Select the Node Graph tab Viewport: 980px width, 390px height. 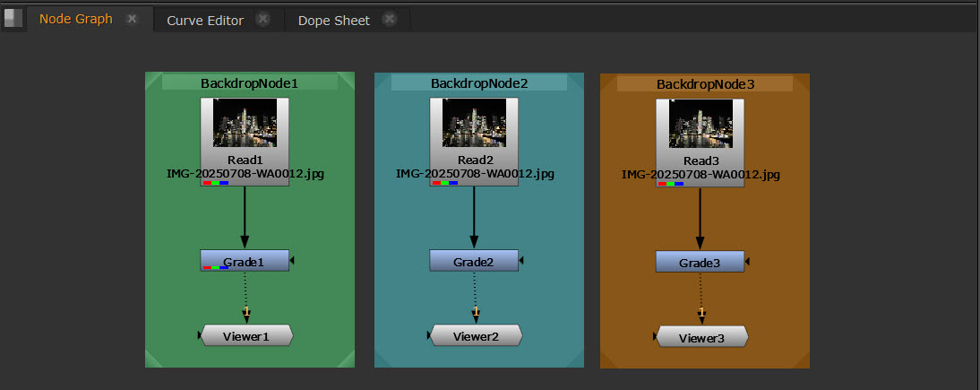76,20
